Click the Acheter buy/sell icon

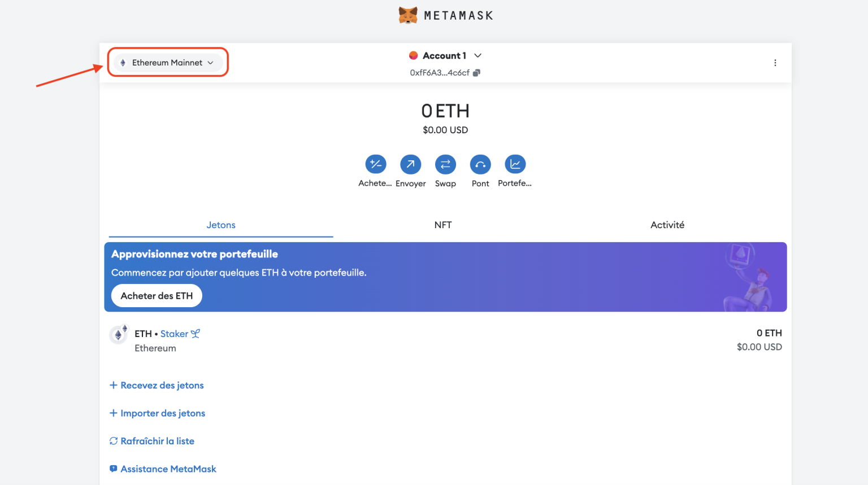coord(376,164)
